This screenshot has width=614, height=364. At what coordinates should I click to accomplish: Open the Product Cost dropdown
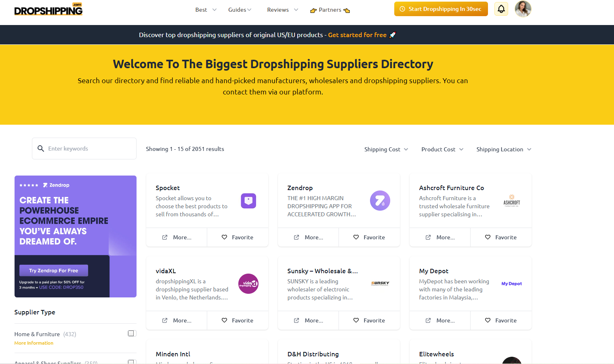(x=442, y=149)
